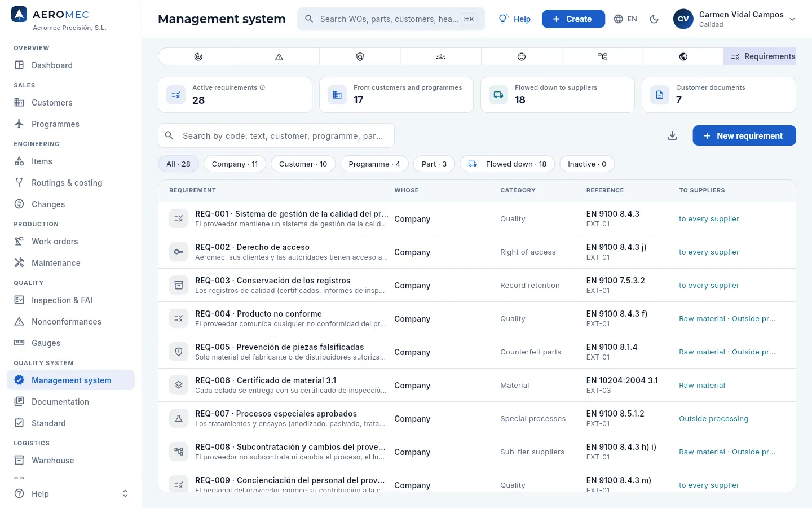The image size is (812, 508).
Task: Click the REQ-005 shield icon
Action: pos(179,352)
